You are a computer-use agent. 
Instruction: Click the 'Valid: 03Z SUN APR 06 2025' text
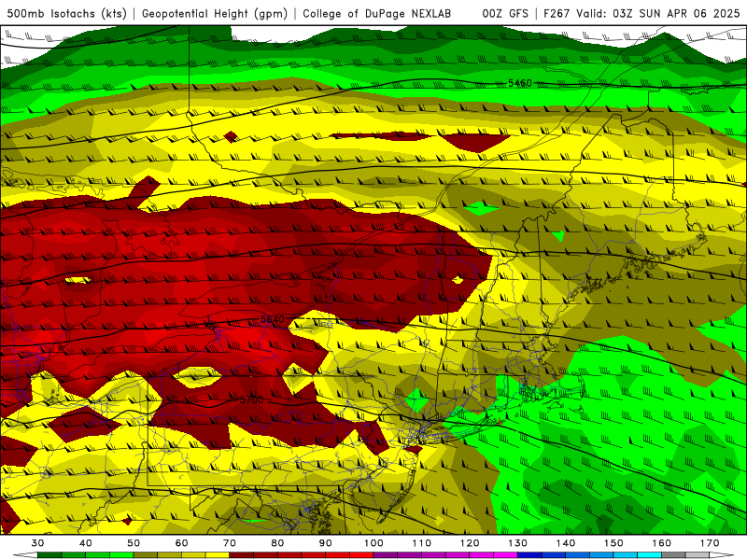tap(658, 13)
